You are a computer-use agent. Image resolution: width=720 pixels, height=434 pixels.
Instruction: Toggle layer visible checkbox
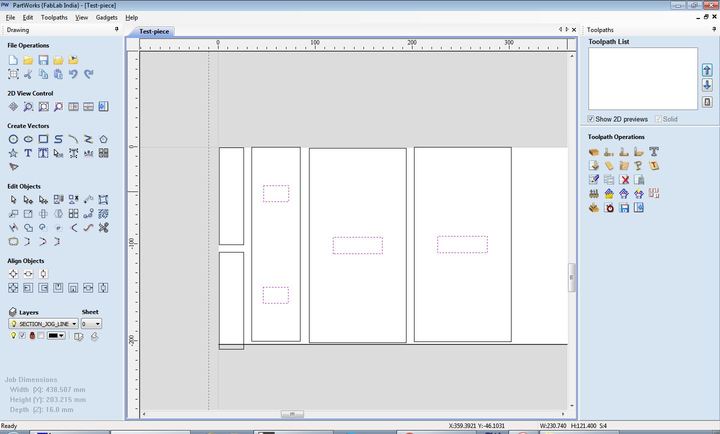[22, 336]
